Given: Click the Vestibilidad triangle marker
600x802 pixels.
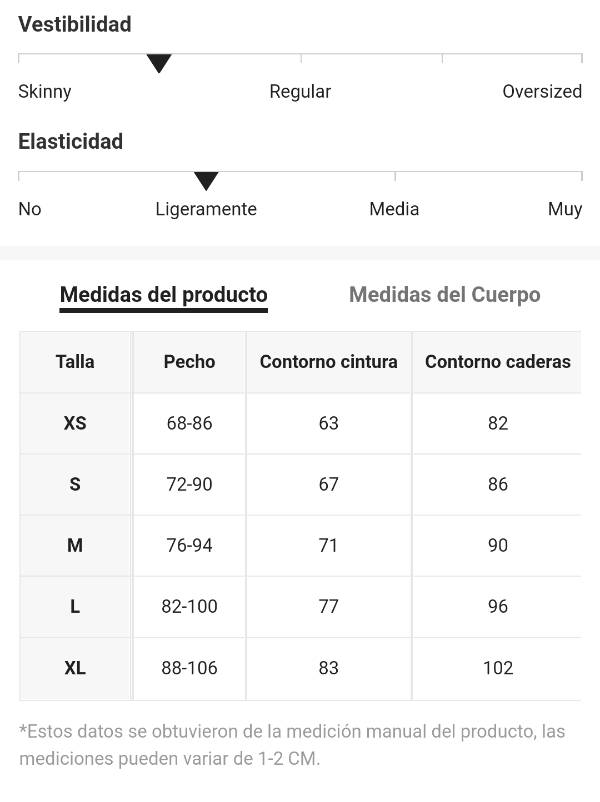Looking at the screenshot, I should click(x=159, y=63).
